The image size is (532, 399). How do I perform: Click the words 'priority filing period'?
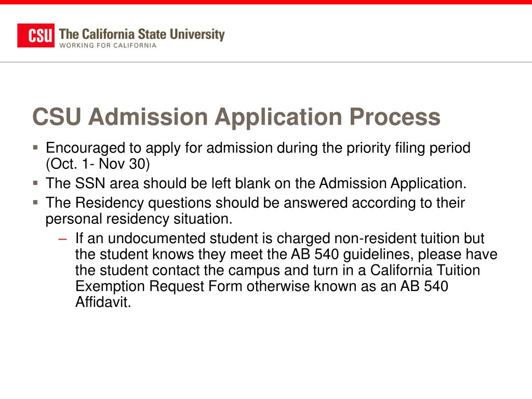coord(408,148)
